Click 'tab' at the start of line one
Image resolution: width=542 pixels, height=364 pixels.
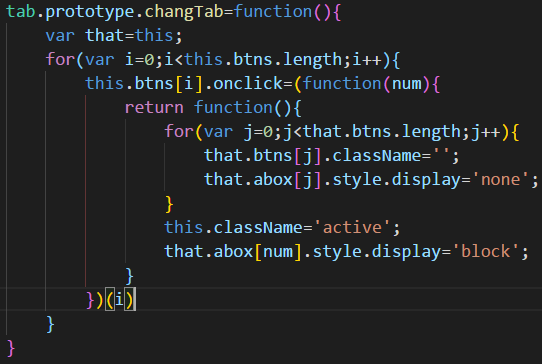pyautogui.click(x=21, y=12)
